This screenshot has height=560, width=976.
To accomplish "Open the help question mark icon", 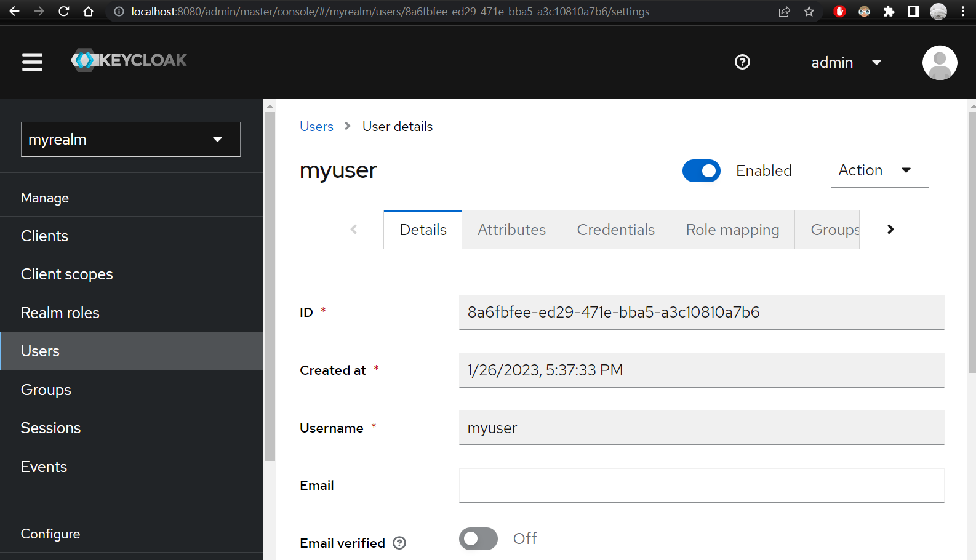I will (x=742, y=62).
